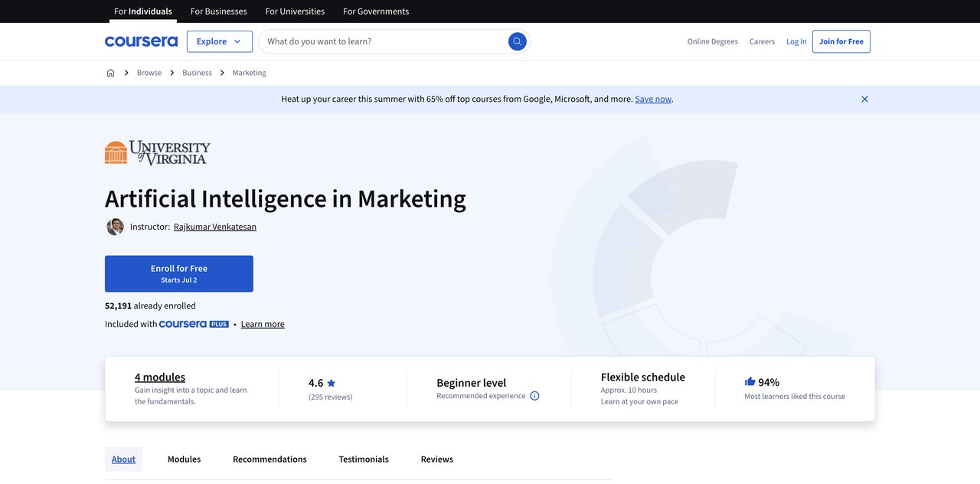Select the Reviews tab

click(x=437, y=459)
